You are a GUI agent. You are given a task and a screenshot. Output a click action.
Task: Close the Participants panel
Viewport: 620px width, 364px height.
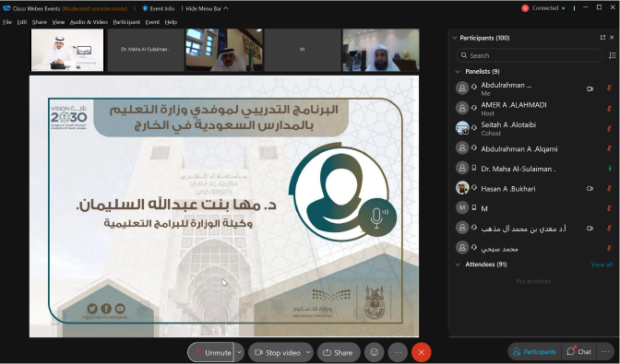612,38
